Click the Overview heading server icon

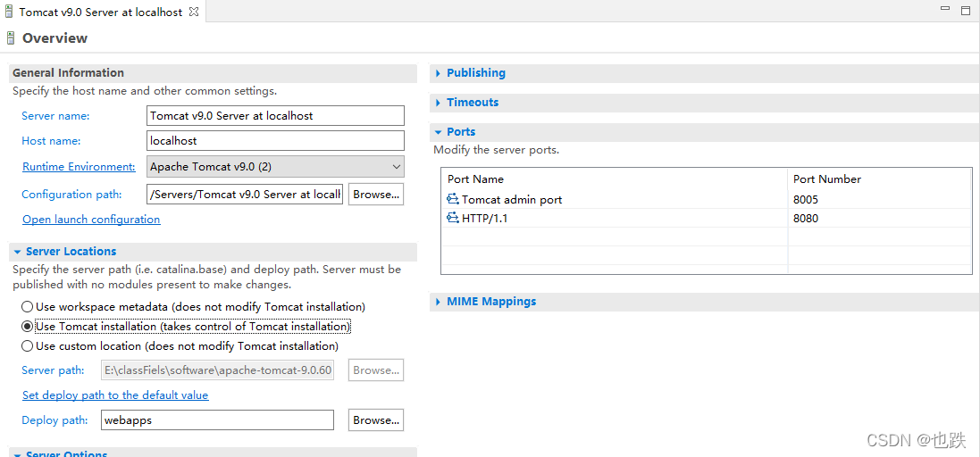click(x=11, y=38)
